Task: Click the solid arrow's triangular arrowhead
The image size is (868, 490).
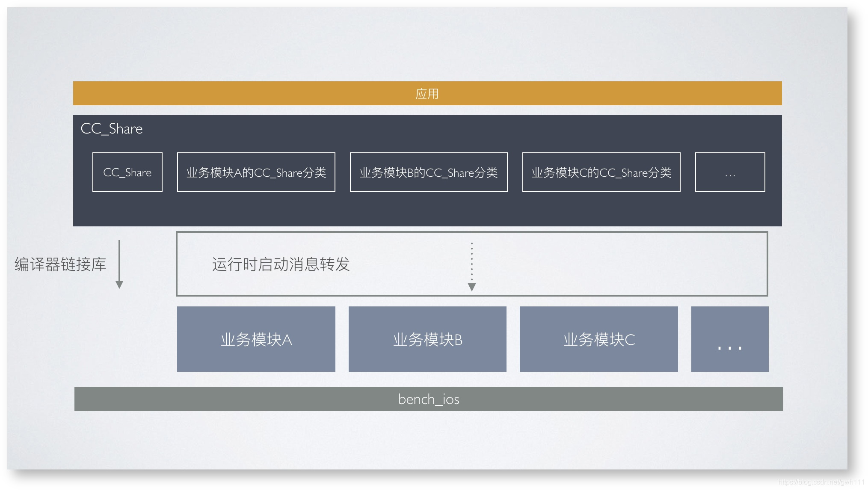Action: coord(119,285)
